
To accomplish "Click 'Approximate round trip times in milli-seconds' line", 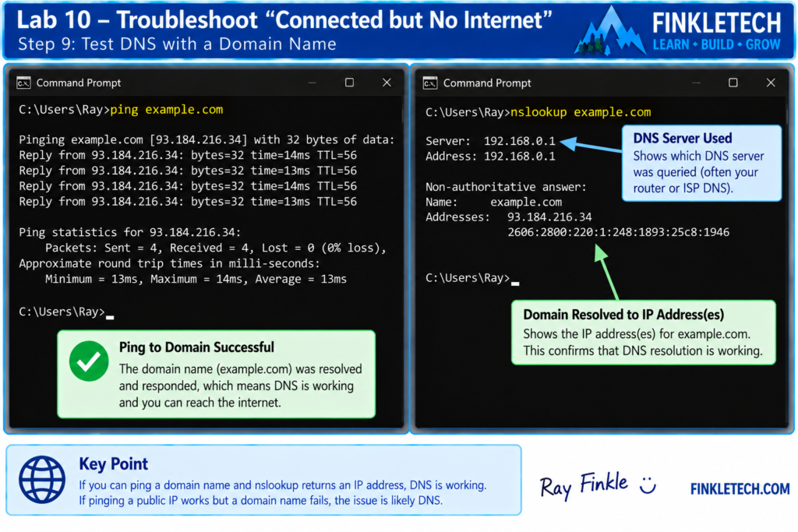I will pyautogui.click(x=169, y=263).
